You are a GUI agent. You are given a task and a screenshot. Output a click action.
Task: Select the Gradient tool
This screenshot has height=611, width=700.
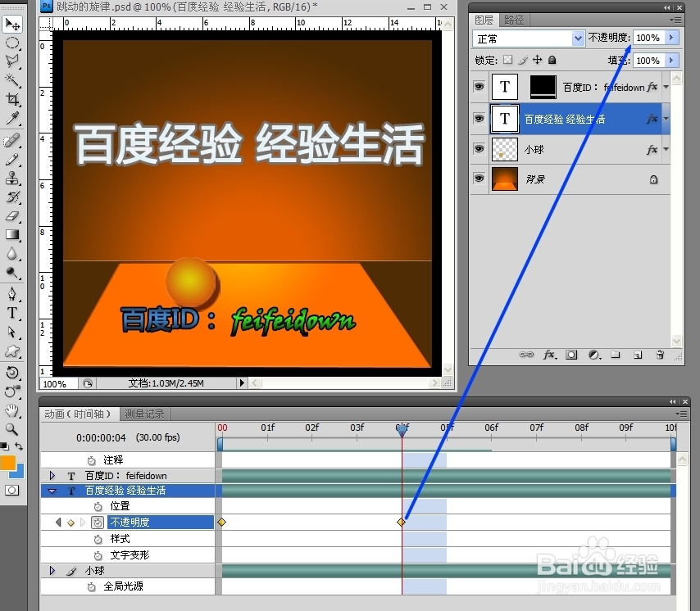pyautogui.click(x=12, y=235)
